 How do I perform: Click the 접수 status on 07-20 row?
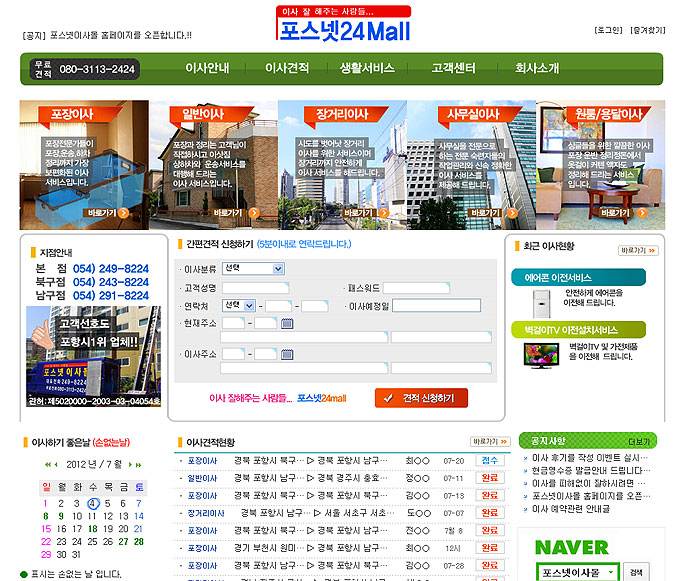(x=489, y=460)
